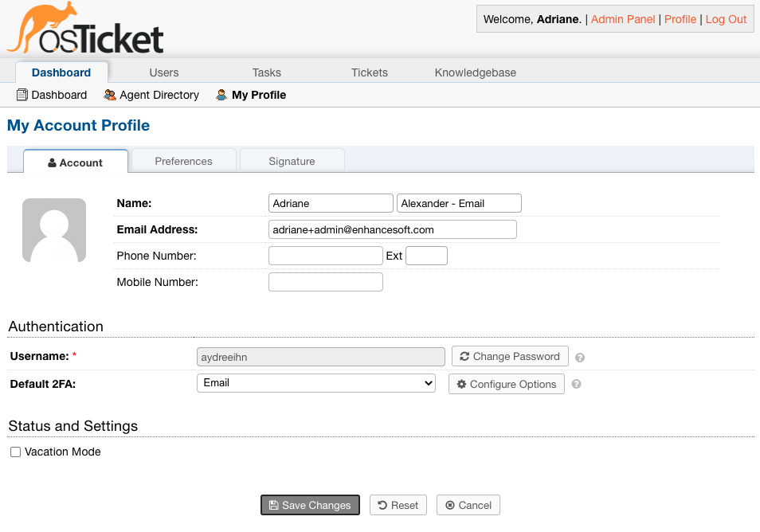The height and width of the screenshot is (532, 760).
Task: Expand the Tickets navigation menu
Action: (369, 72)
